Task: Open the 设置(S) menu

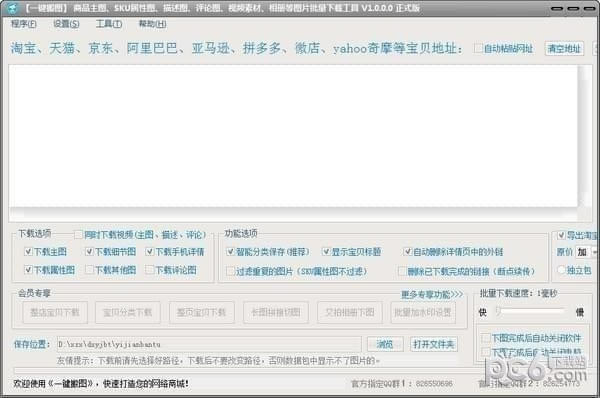Action: coord(66,24)
